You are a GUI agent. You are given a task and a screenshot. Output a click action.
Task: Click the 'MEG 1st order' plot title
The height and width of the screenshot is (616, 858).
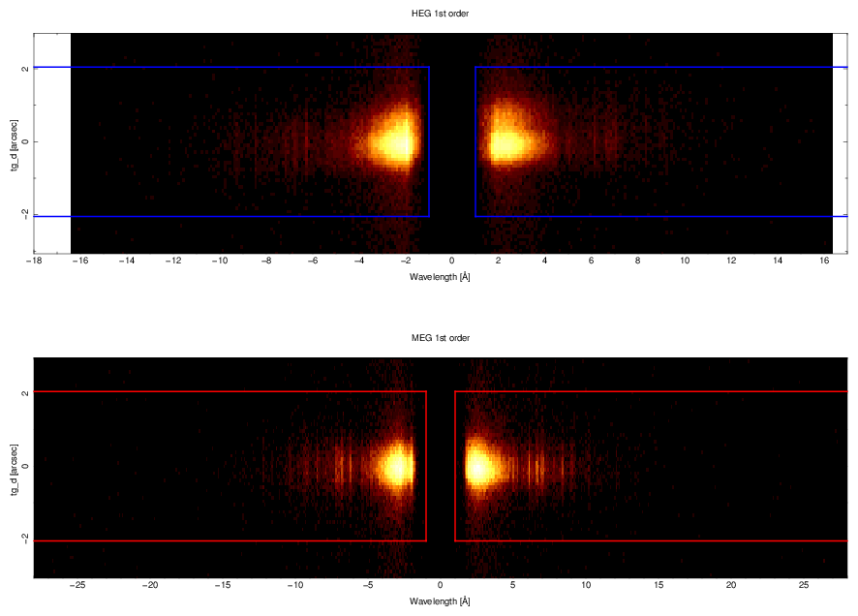coord(441,338)
